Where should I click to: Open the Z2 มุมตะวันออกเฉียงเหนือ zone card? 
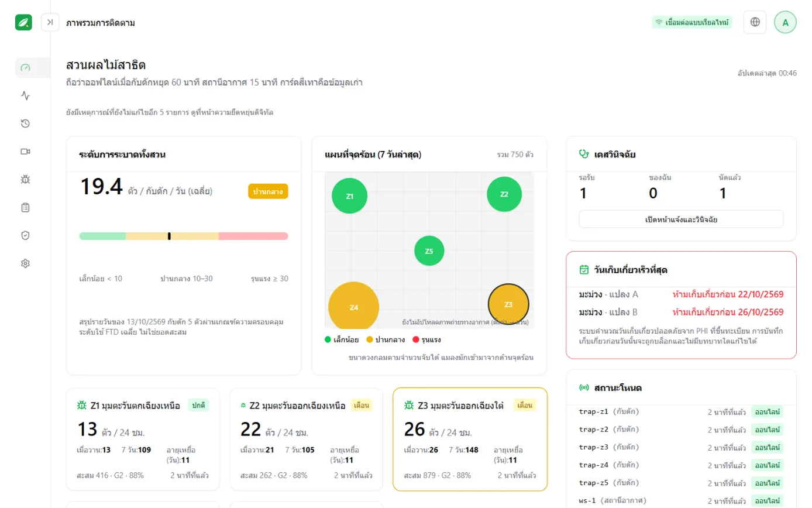tap(307, 439)
